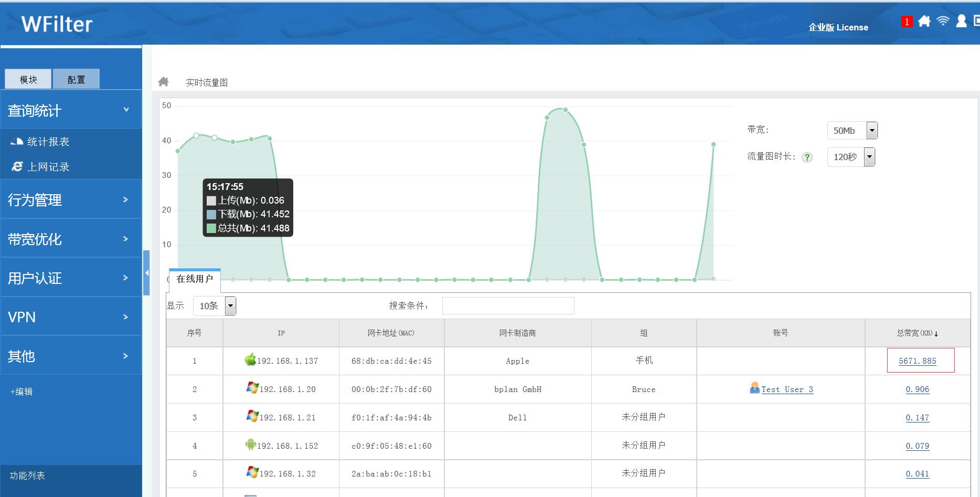Click the Wi-Fi icon in header
This screenshot has width=980, height=497.
pos(943,21)
